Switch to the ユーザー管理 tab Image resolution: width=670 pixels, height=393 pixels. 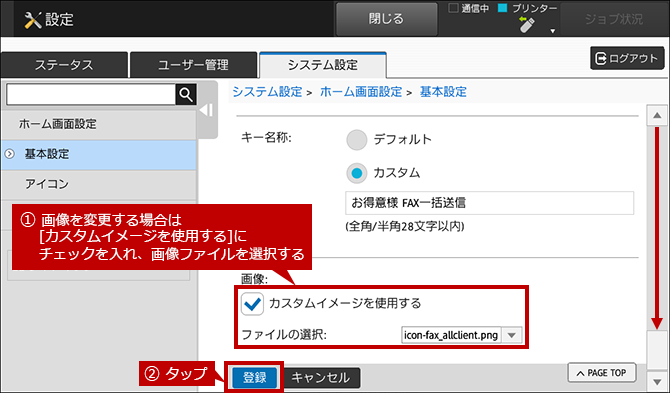click(x=193, y=65)
